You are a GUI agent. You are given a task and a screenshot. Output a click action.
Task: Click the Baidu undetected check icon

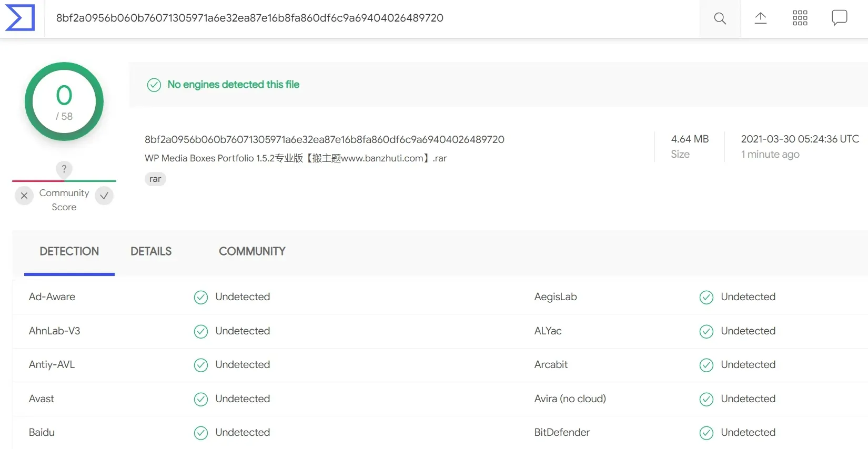[x=201, y=433]
